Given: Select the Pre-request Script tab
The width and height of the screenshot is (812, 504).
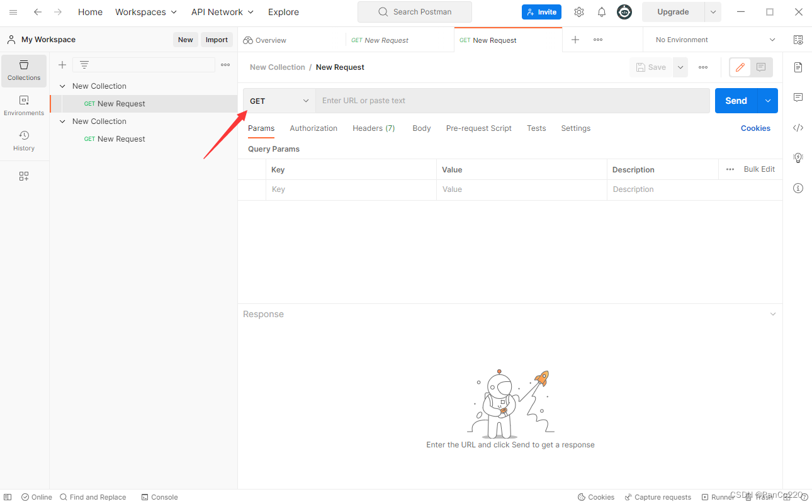Looking at the screenshot, I should click(479, 128).
